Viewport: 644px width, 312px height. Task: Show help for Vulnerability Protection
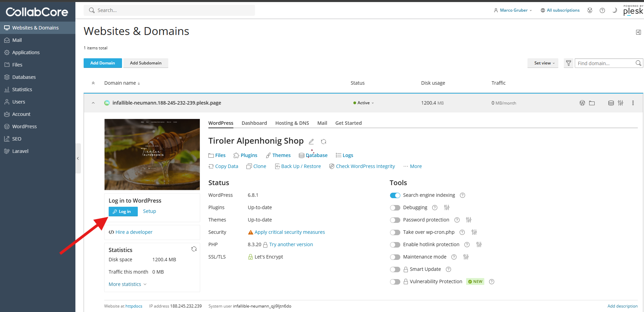(x=491, y=282)
